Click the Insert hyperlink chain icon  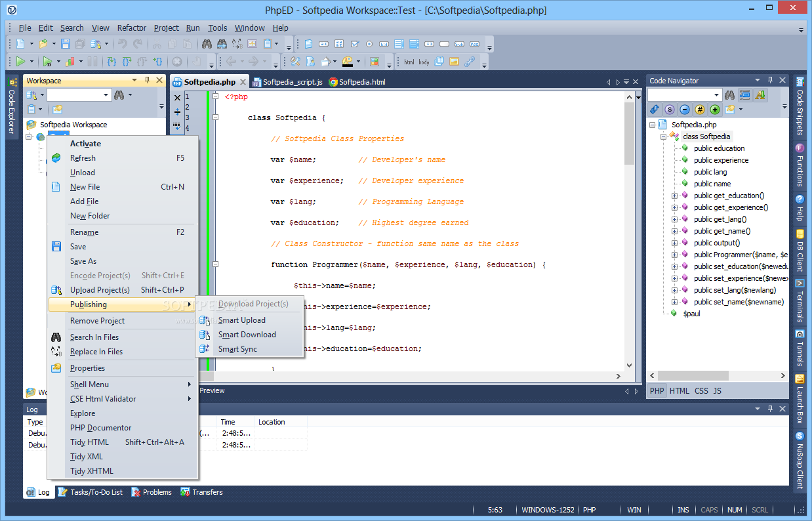click(x=470, y=62)
